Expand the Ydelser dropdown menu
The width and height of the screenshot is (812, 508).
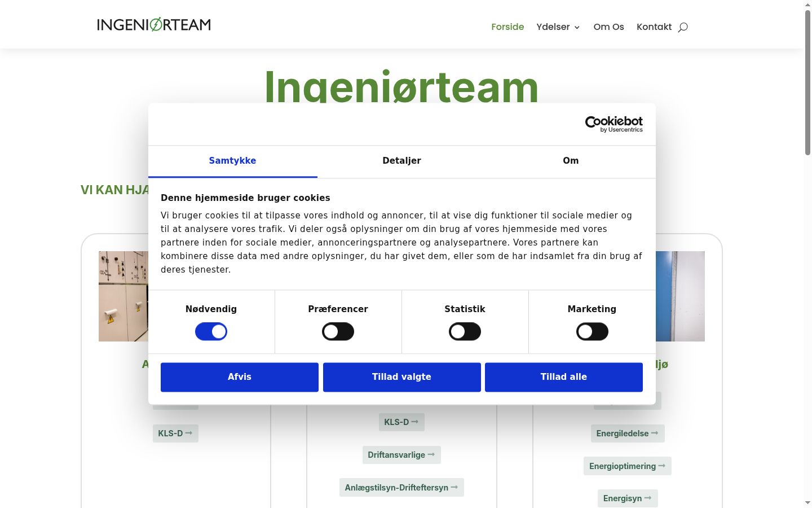(558, 27)
